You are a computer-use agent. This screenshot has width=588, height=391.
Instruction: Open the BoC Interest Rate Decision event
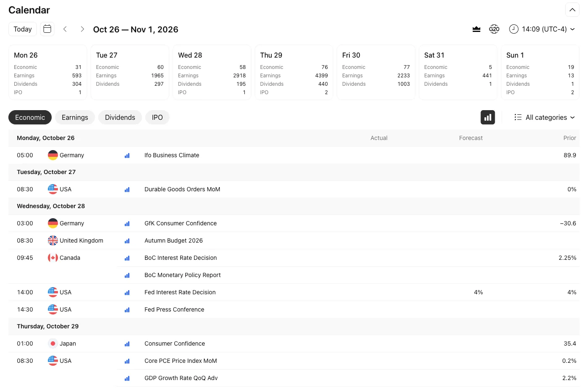tap(181, 258)
